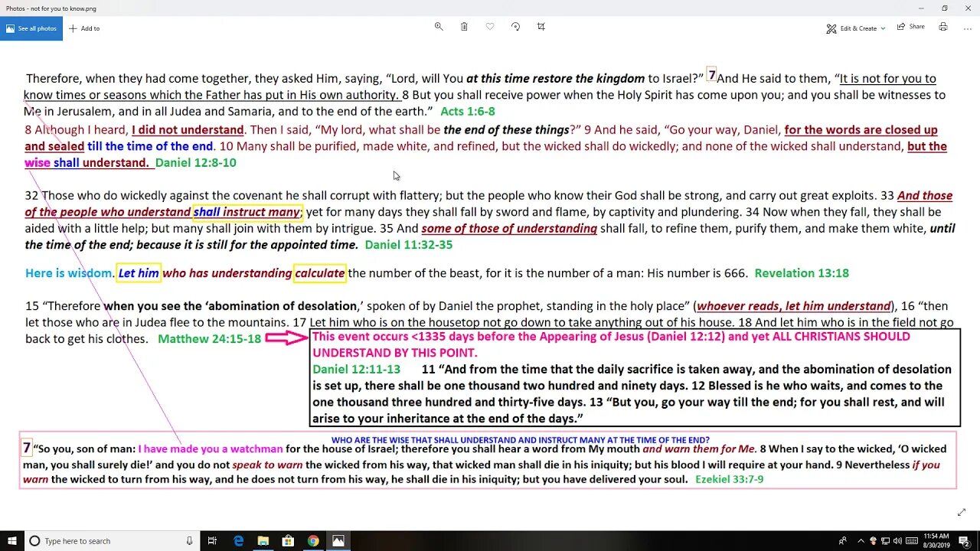This screenshot has height=551, width=980.
Task: Print the photo using the printer icon
Action: coord(943,27)
